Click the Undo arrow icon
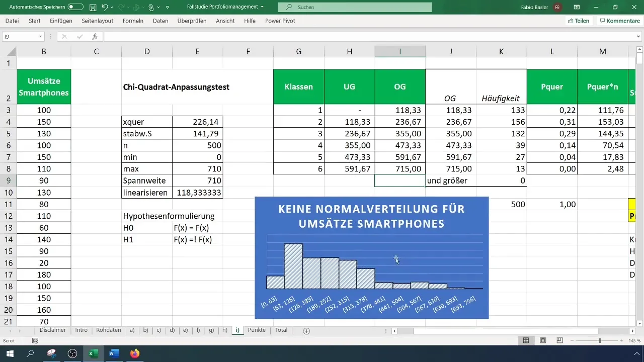Screen dimensions: 644x362 (105, 7)
